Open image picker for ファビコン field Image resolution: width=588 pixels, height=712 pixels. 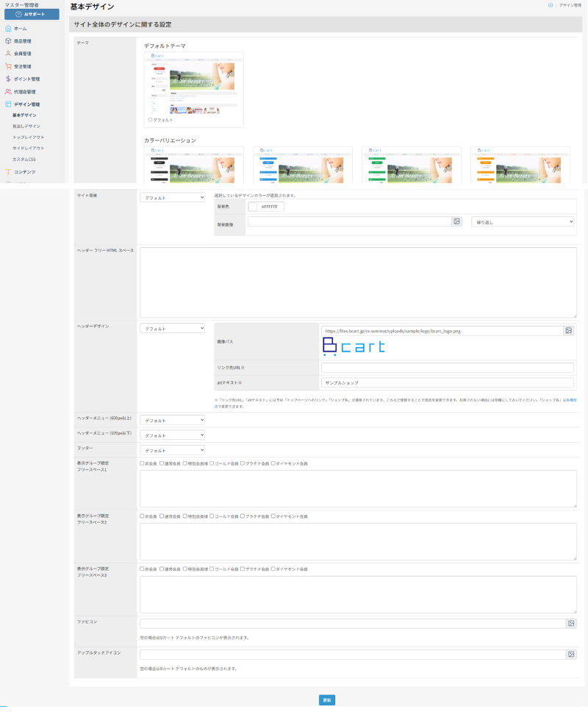tap(571, 623)
